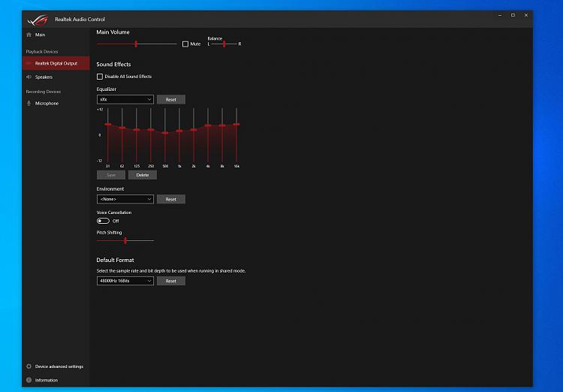Enable Disable All Sound Effects checkbox
This screenshot has width=563, height=392.
pyautogui.click(x=100, y=77)
